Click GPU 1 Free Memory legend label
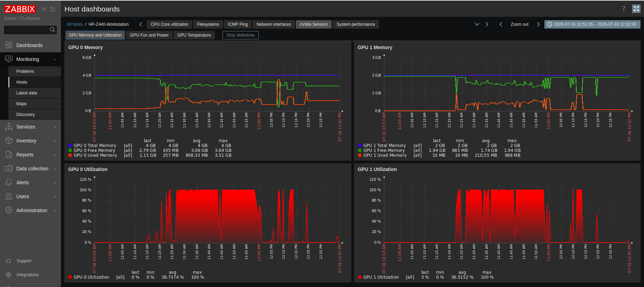 pos(384,150)
